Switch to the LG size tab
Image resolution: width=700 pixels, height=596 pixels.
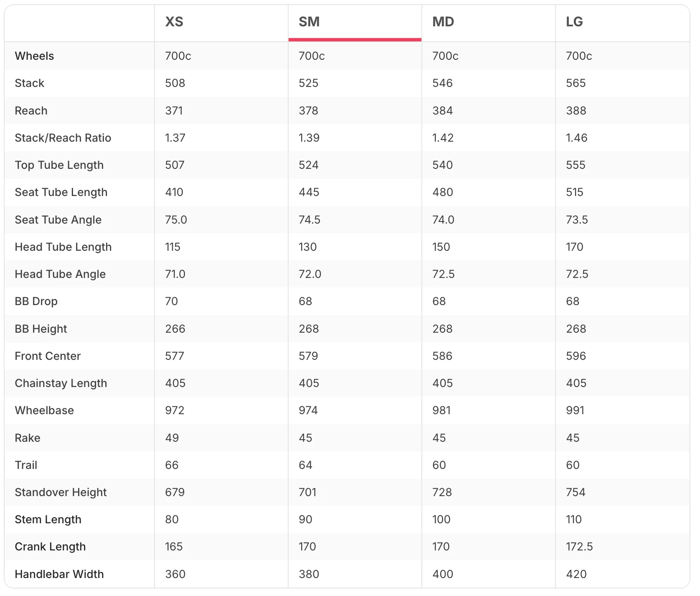click(x=622, y=23)
